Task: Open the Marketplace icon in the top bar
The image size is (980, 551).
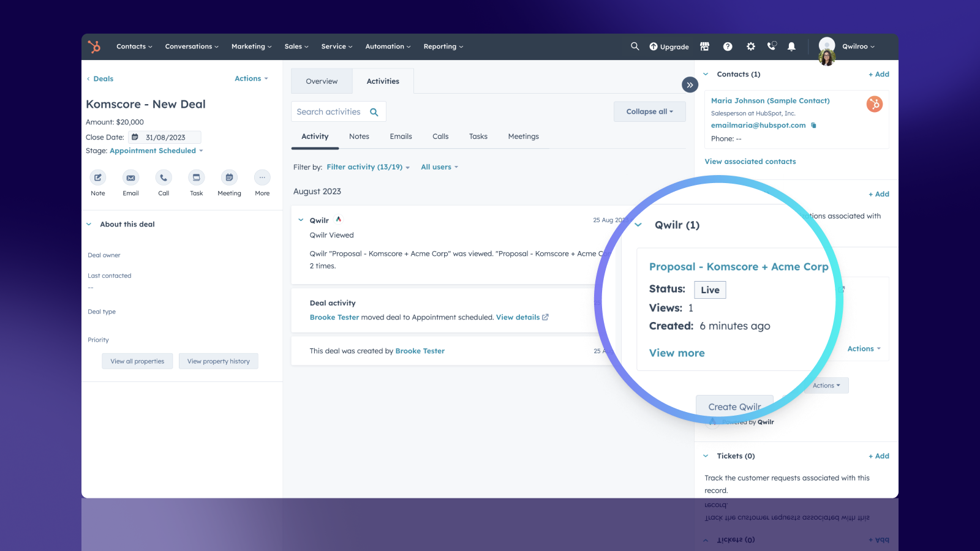Action: [x=705, y=47]
